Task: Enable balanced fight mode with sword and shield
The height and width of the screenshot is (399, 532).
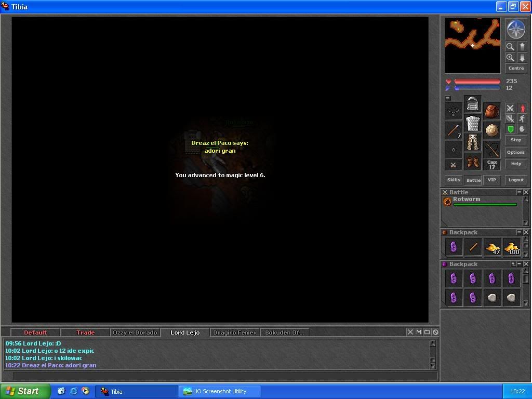Action: [510, 119]
